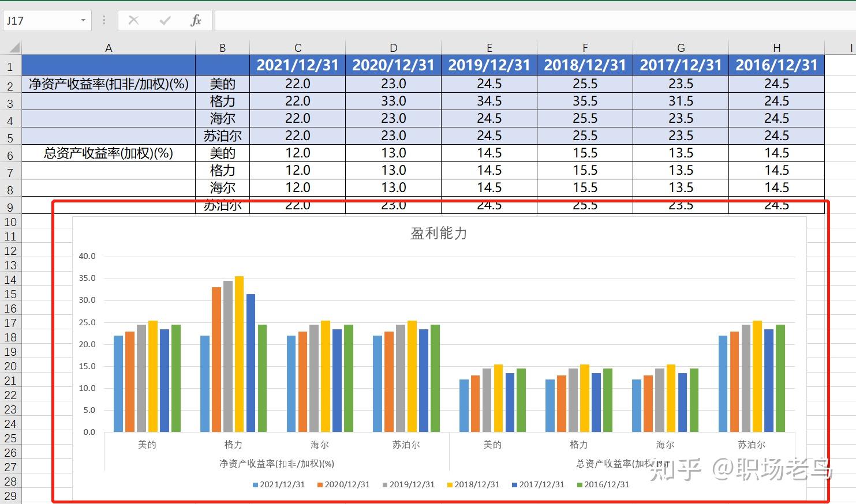The width and height of the screenshot is (856, 504).
Task: Click the 净资产收益率(扣非/加权)(%) label cell
Action: pyautogui.click(x=109, y=84)
